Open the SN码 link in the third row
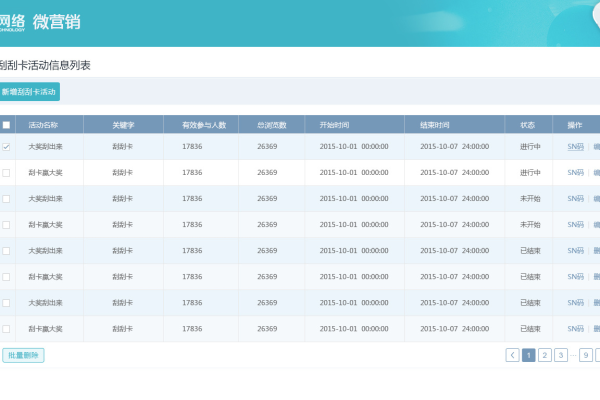This screenshot has width=600, height=400. point(575,199)
